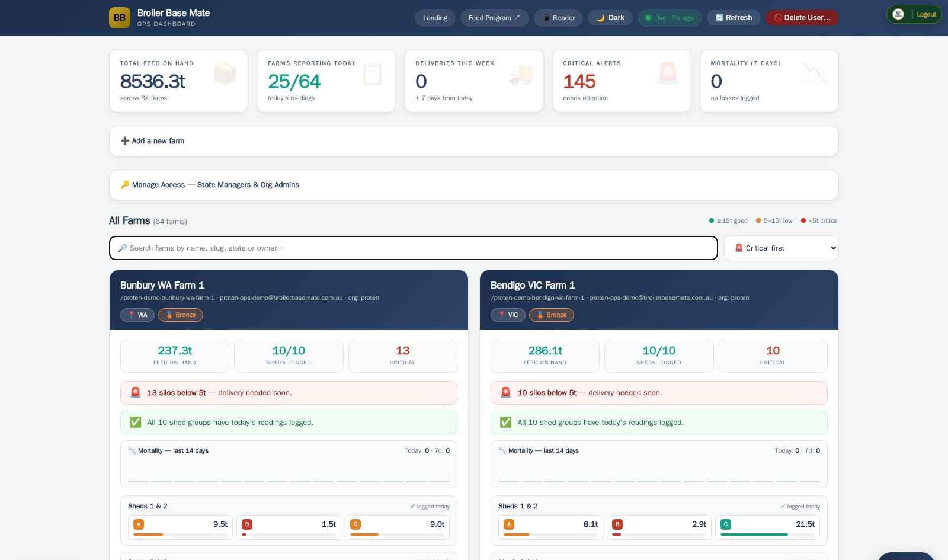Image resolution: width=948 pixels, height=560 pixels.
Task: Click silo A badge in Bendigo Sheds 1 & 2
Action: coord(508,524)
